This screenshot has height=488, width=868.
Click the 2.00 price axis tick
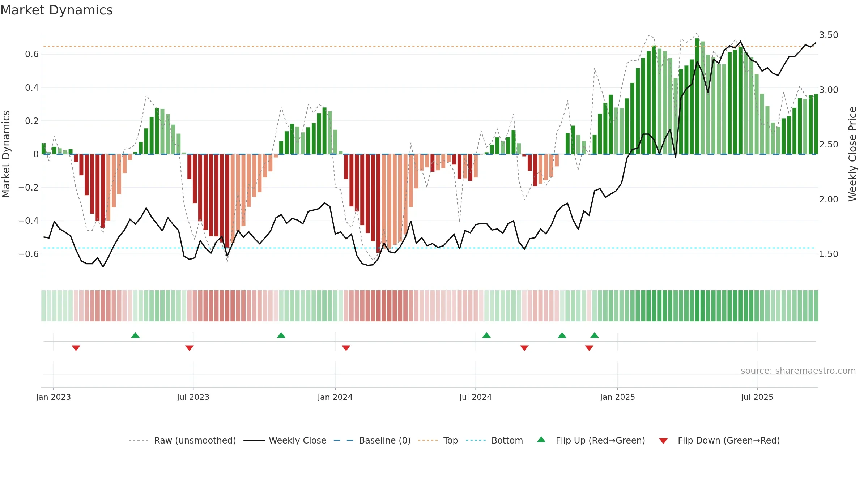(x=829, y=199)
